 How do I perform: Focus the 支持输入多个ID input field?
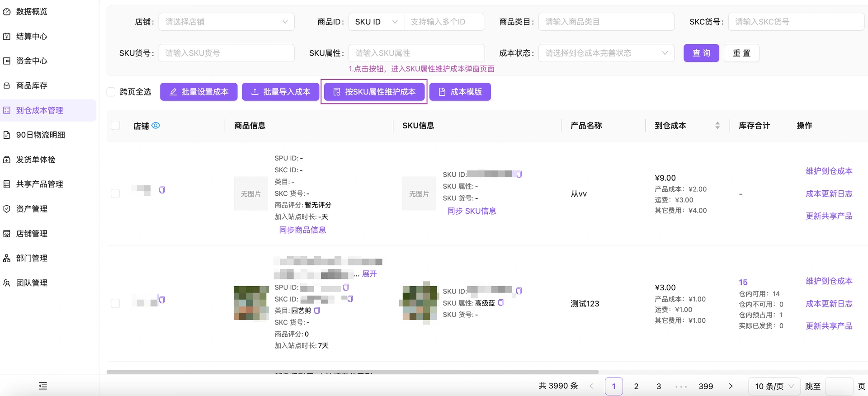tap(443, 22)
